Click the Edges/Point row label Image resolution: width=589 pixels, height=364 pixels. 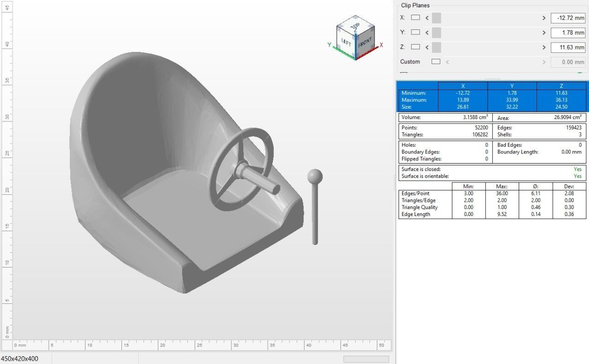coord(416,193)
